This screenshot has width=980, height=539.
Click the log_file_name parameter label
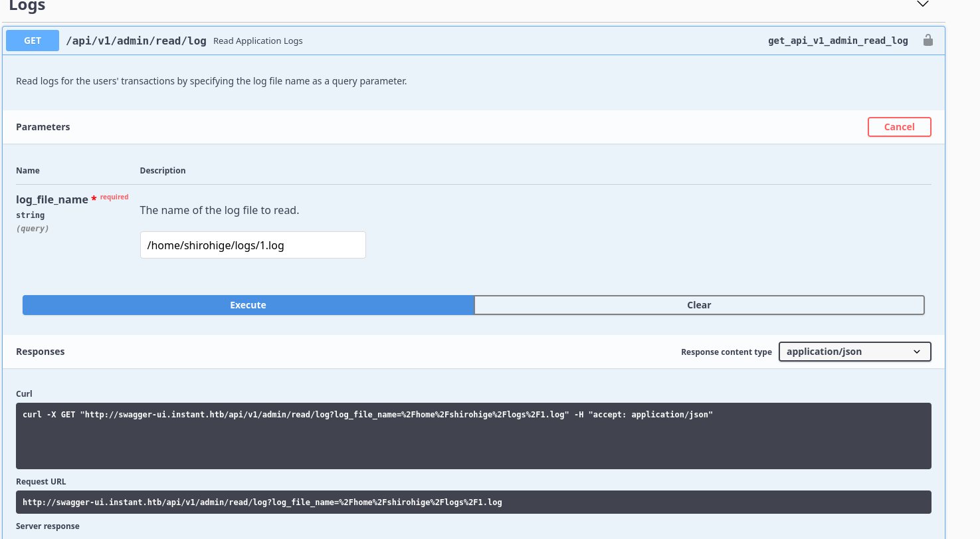tap(52, 199)
